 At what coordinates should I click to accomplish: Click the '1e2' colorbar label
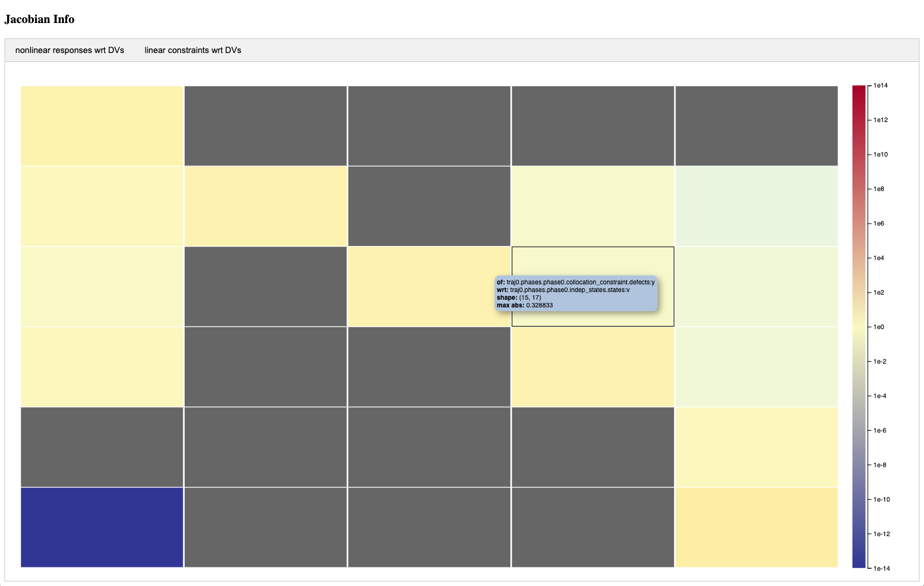[x=879, y=293]
